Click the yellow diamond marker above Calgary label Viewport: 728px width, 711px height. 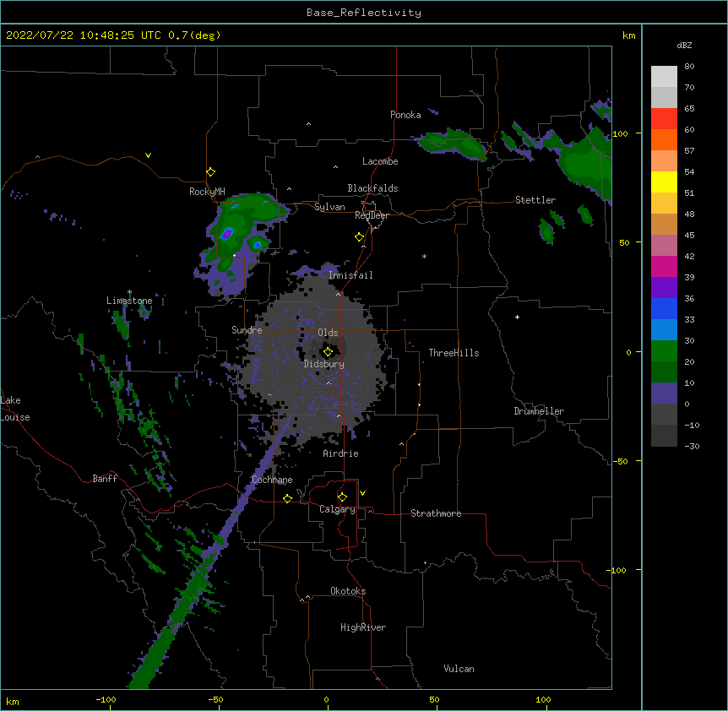click(x=342, y=497)
